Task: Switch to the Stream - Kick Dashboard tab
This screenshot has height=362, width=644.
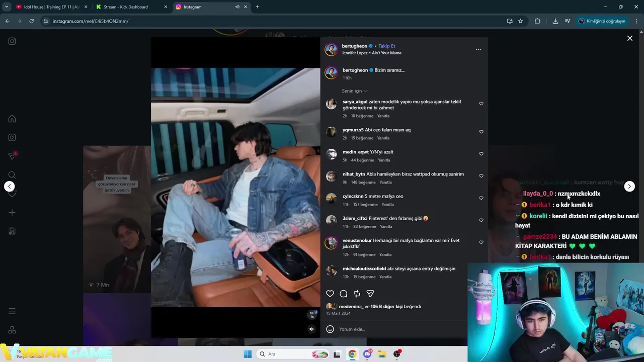Action: click(x=131, y=7)
